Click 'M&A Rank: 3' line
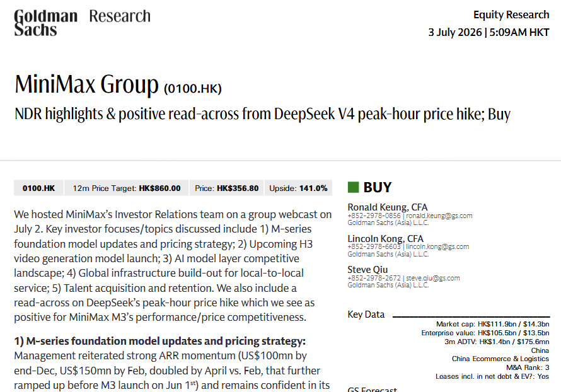 528,367
